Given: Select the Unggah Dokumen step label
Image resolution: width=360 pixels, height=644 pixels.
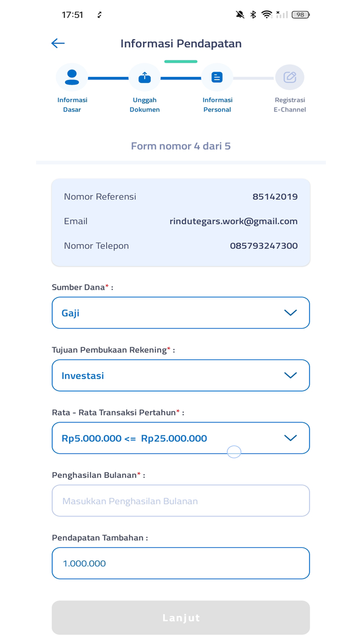Looking at the screenshot, I should click(x=145, y=105).
